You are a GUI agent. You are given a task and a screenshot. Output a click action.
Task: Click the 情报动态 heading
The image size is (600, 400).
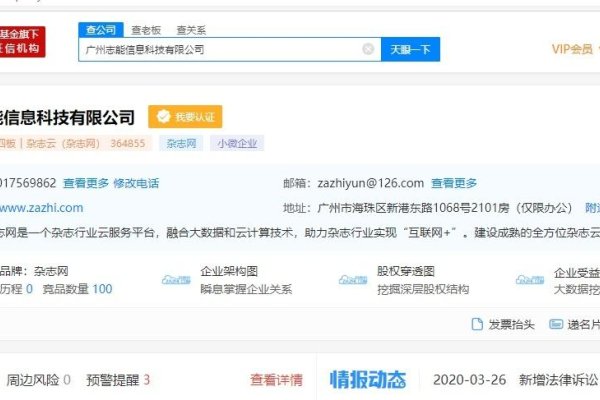click(368, 380)
